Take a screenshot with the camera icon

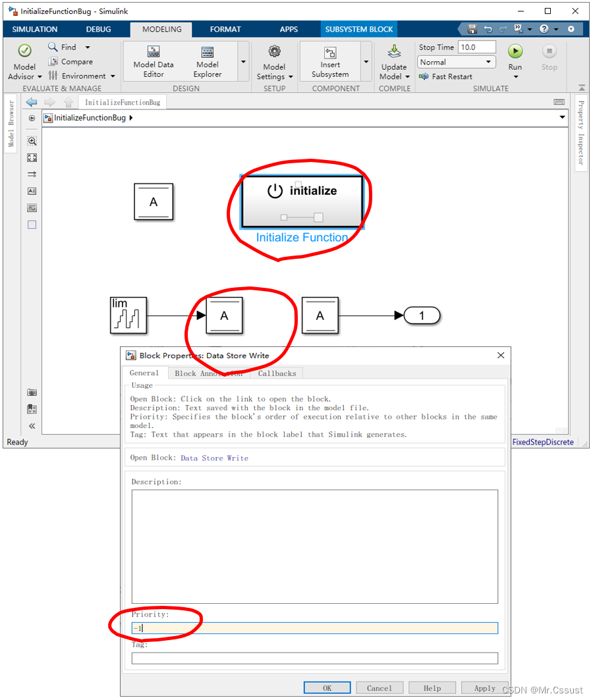tap(32, 392)
